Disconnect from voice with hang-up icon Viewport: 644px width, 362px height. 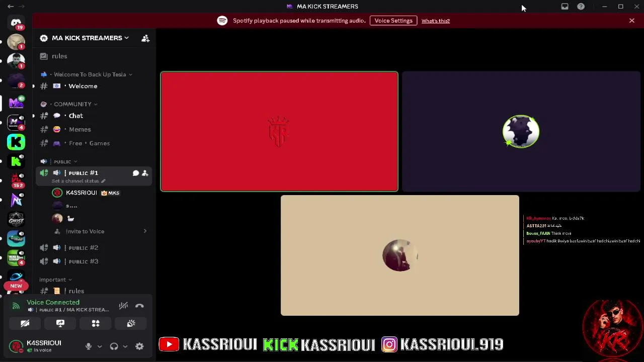point(139,306)
